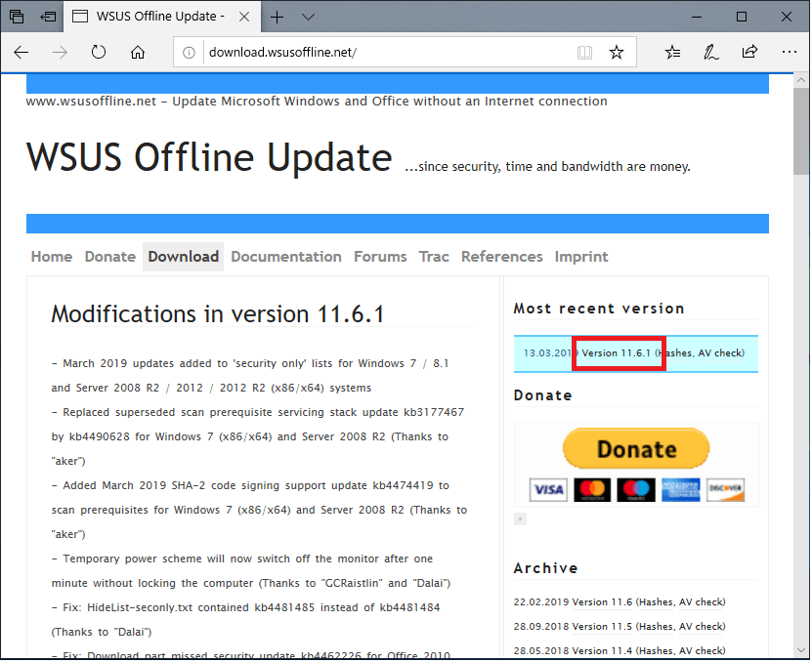Image resolution: width=812 pixels, height=662 pixels.
Task: Click the Add notes pen icon
Action: 710,53
